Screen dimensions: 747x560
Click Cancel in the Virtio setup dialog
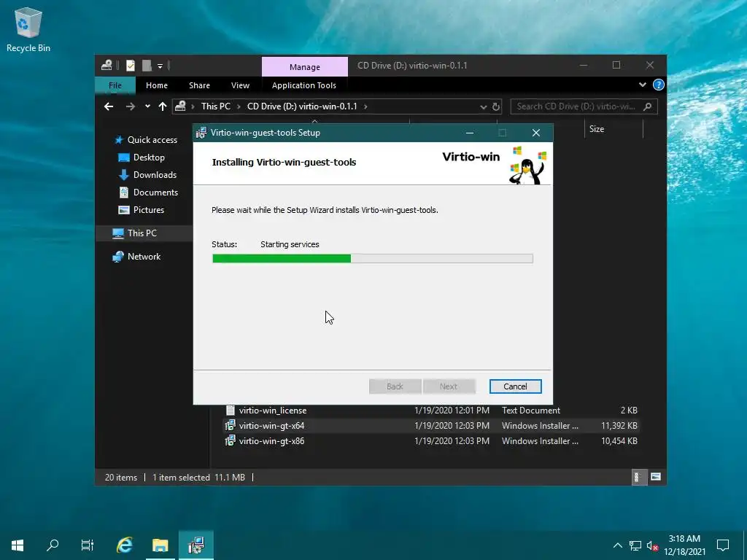coord(516,386)
